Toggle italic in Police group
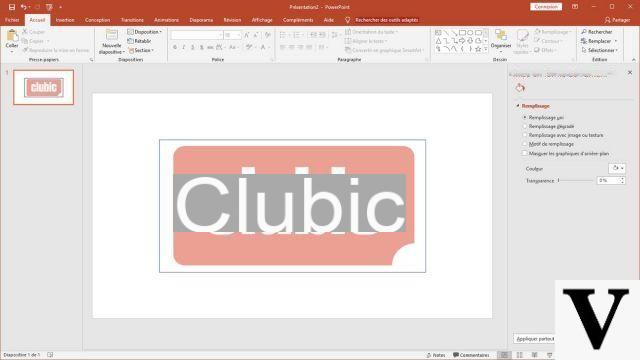 tap(184, 47)
